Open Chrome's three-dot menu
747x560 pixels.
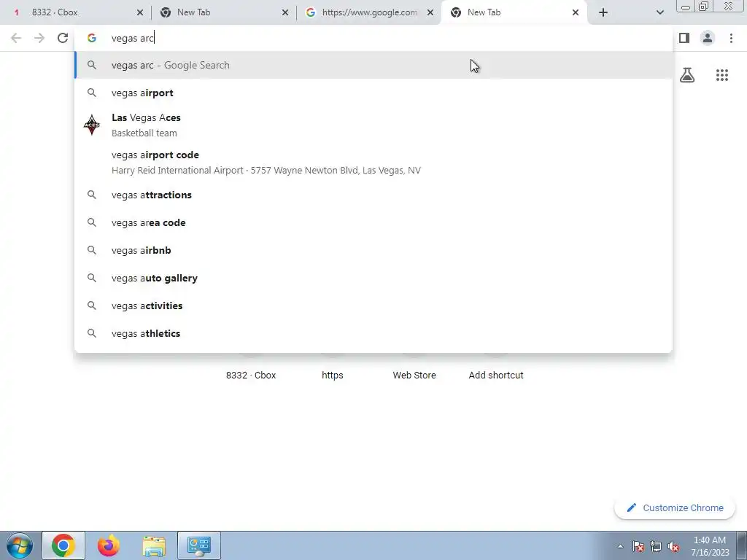point(731,38)
